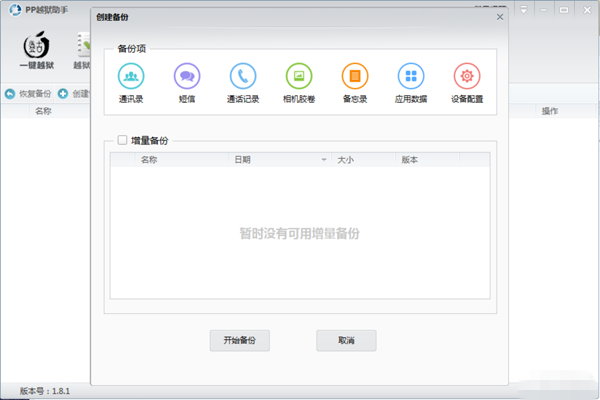Screen dimensions: 600x400
Task: Click the notebook icon beside 一键越狱
Action: pos(84,46)
